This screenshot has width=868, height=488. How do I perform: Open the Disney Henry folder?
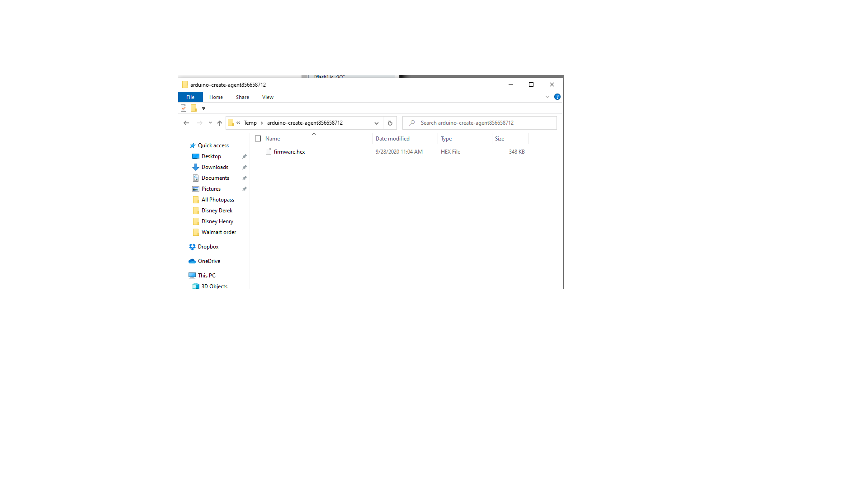click(217, 221)
